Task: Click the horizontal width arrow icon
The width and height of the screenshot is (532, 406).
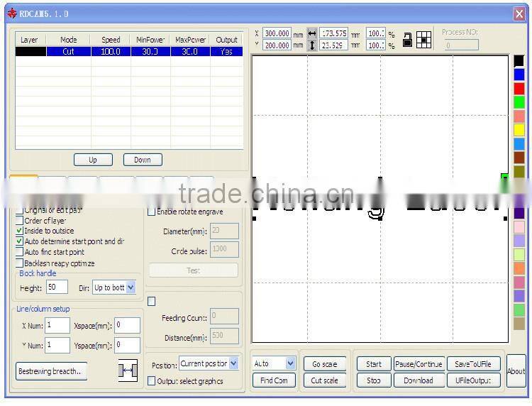Action: (312, 33)
